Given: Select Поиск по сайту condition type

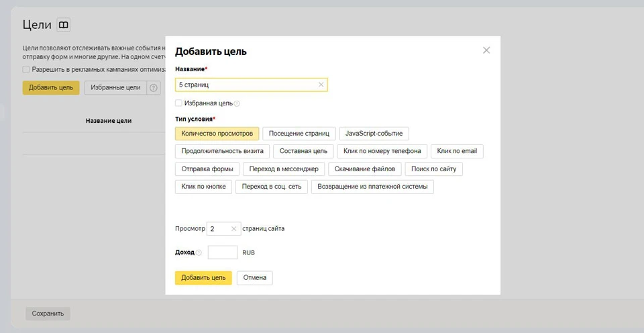Looking at the screenshot, I should tap(434, 169).
